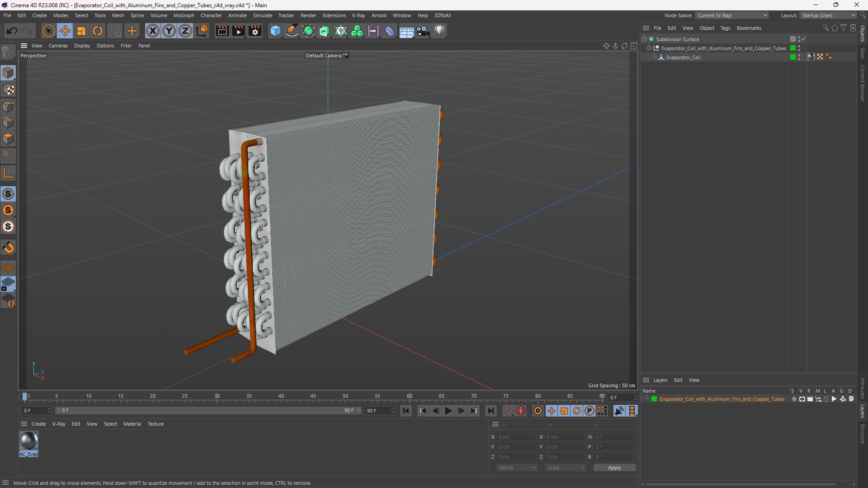Open Bookmarks in Object Manager
This screenshot has height=488, width=868.
tap(749, 28)
